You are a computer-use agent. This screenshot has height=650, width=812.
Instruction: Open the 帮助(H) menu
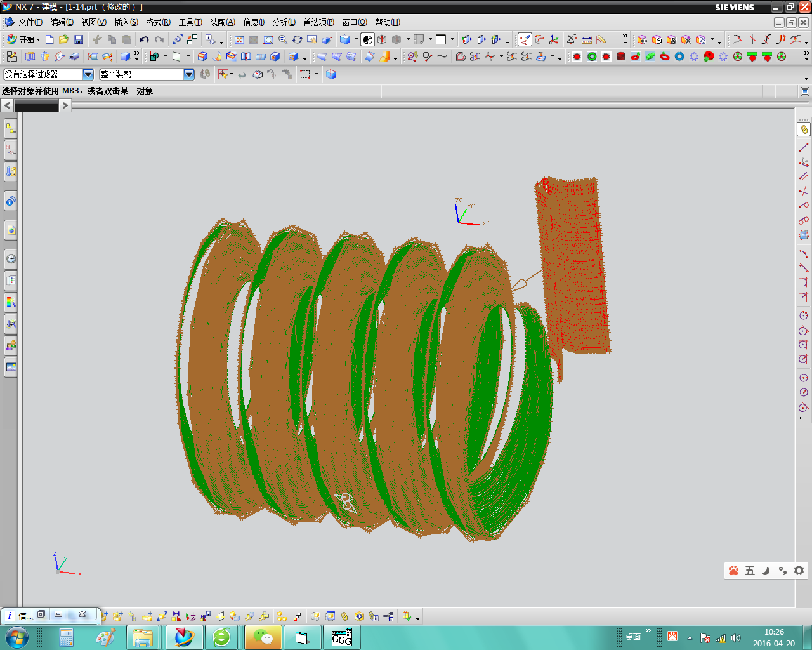tap(388, 22)
